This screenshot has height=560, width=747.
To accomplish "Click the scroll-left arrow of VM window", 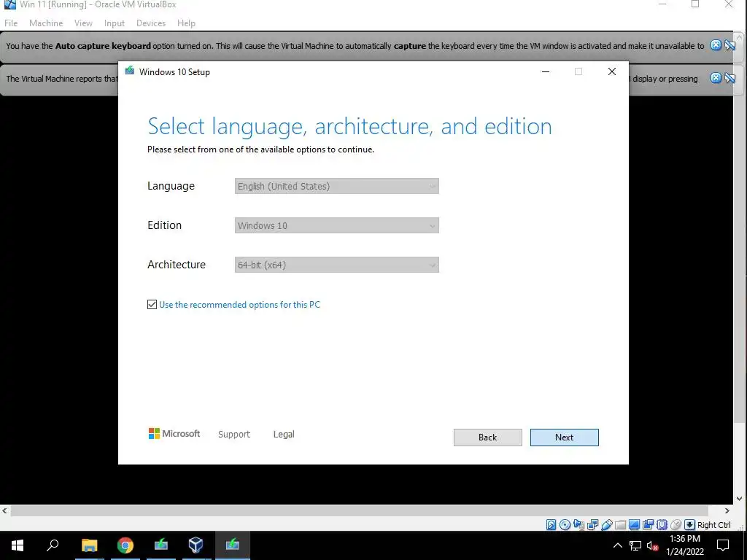I will [x=5, y=511].
